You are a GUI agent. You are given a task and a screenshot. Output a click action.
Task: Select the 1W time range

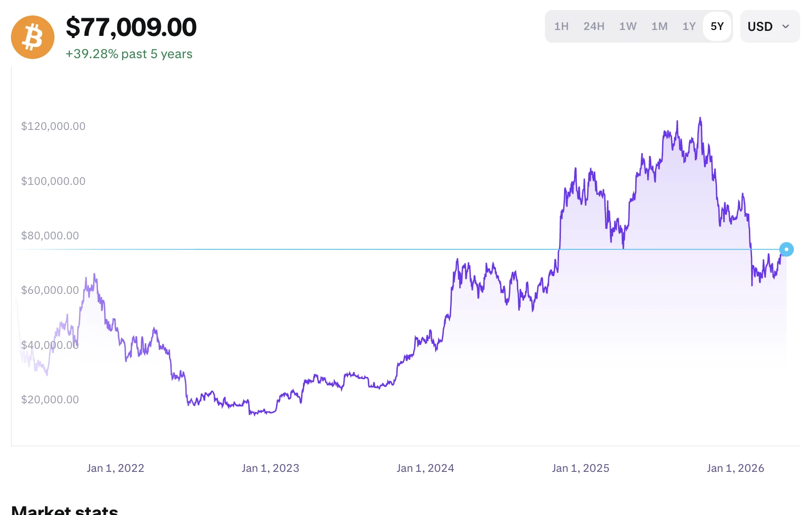click(x=628, y=26)
